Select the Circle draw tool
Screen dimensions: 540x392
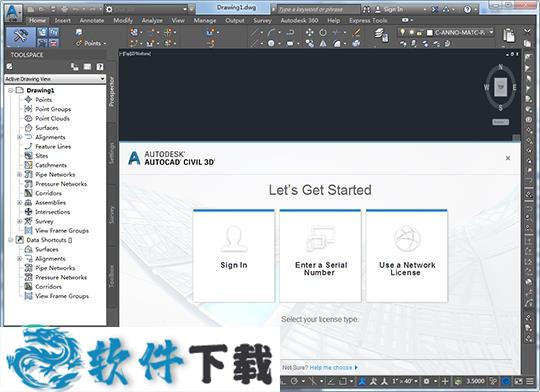coord(271,43)
